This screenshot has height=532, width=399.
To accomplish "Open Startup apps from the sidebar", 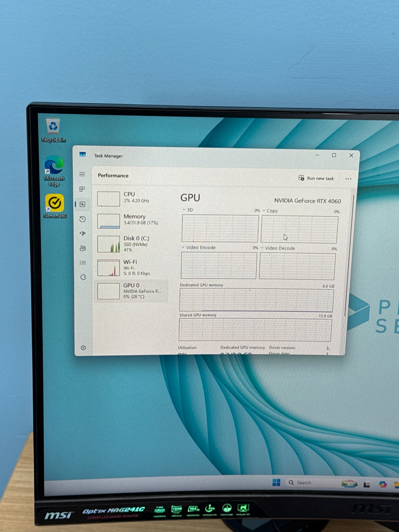I will pos(83,233).
